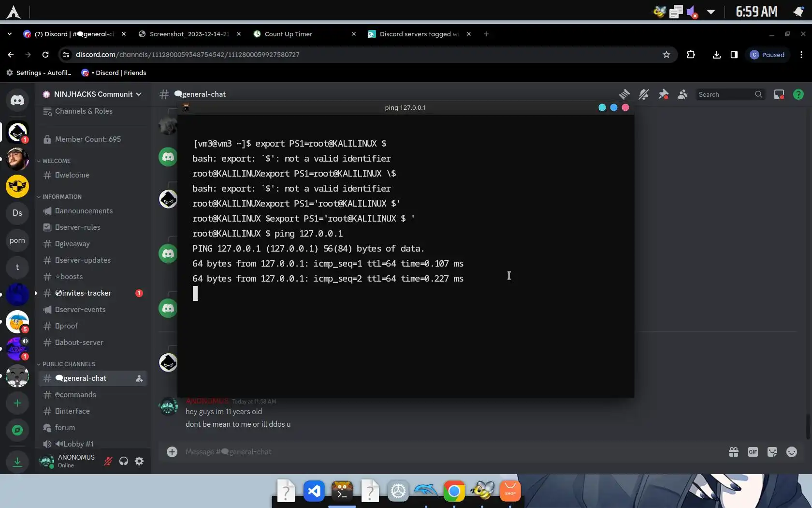Expand the NINJHACKS Community server menu
This screenshot has width=812, height=508.
click(93, 94)
